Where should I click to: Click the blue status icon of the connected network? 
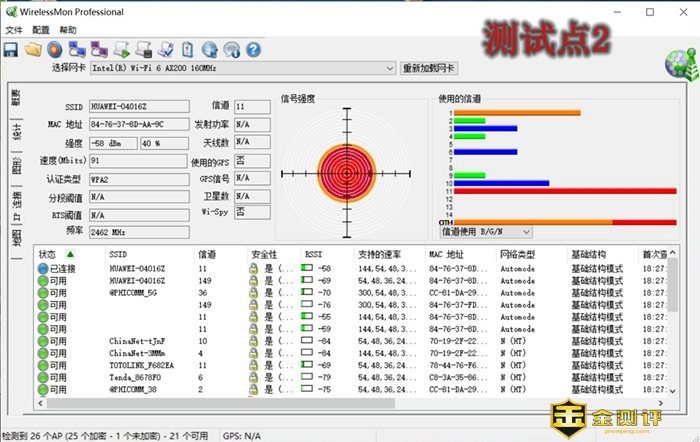(43, 269)
